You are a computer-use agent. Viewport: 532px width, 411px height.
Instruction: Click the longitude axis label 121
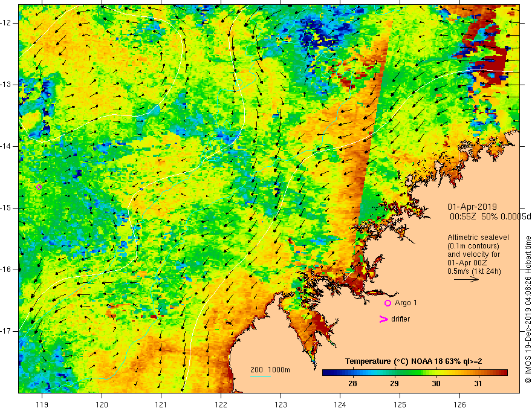[x=161, y=404]
